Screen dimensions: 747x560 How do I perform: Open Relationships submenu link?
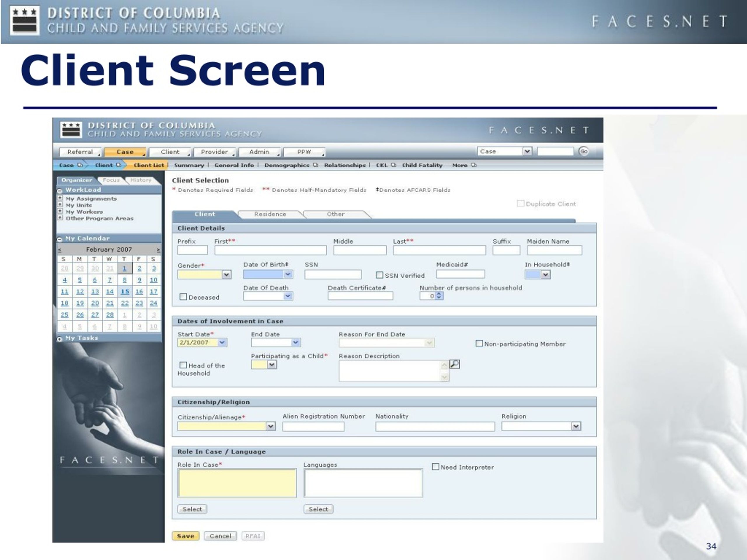pyautogui.click(x=345, y=165)
